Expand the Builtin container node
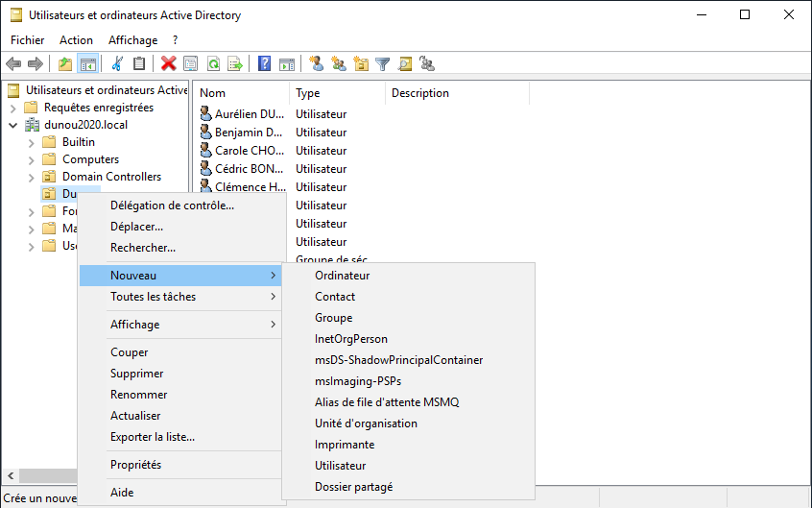The height and width of the screenshot is (508, 812). (x=32, y=142)
